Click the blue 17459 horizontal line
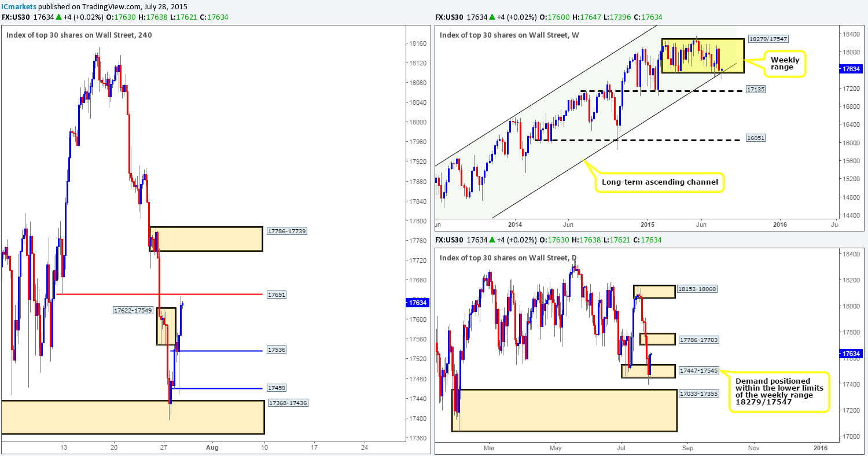The image size is (868, 456). tap(215, 388)
